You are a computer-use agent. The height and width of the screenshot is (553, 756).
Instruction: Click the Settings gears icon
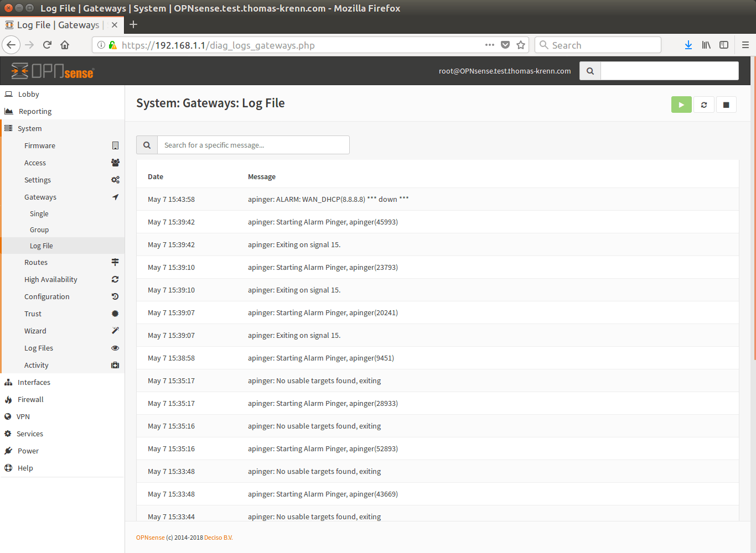(x=115, y=180)
